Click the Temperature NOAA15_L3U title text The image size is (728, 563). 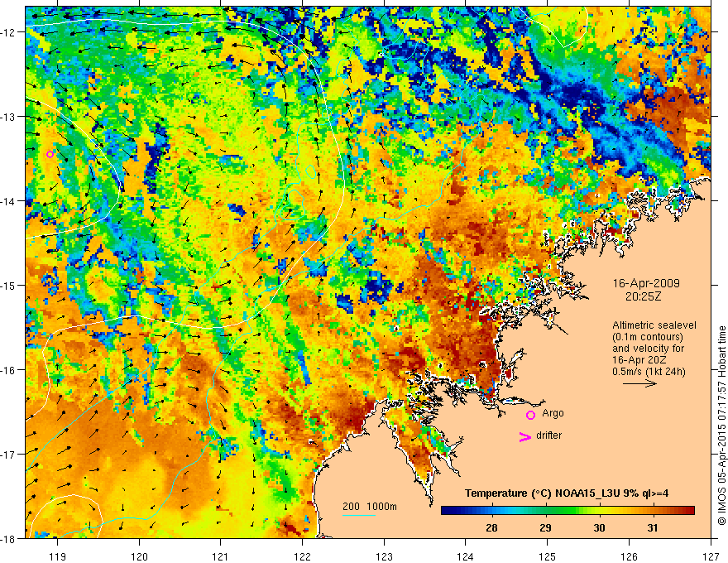pos(567,493)
